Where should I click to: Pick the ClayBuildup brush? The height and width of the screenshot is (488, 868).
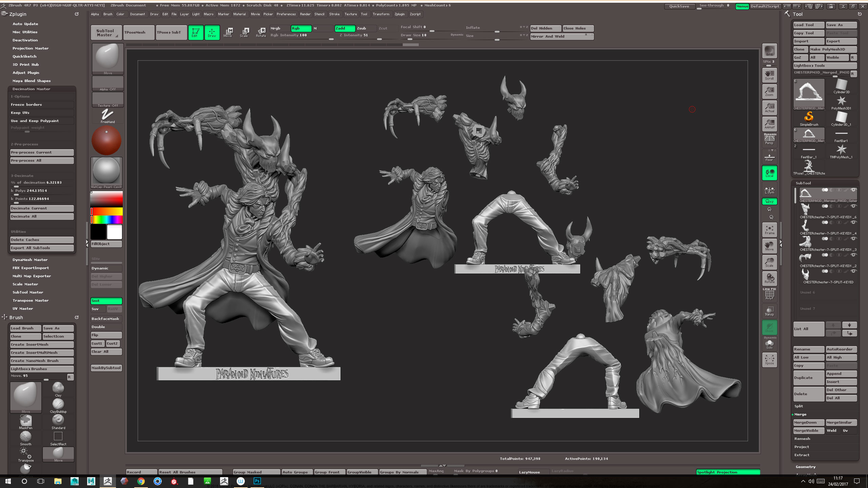[58, 405]
